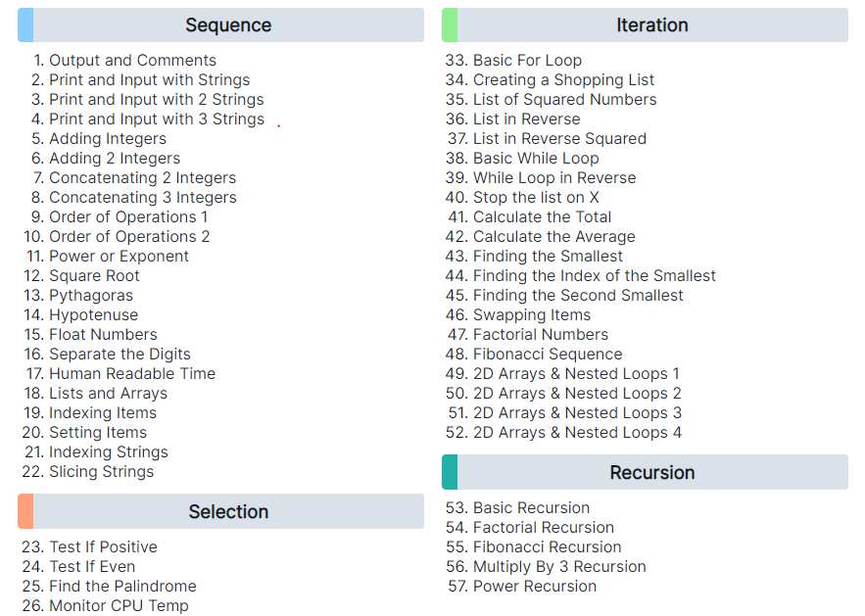Open Factorial Recursion exercise
This screenshot has height=616, width=865.
click(x=544, y=528)
